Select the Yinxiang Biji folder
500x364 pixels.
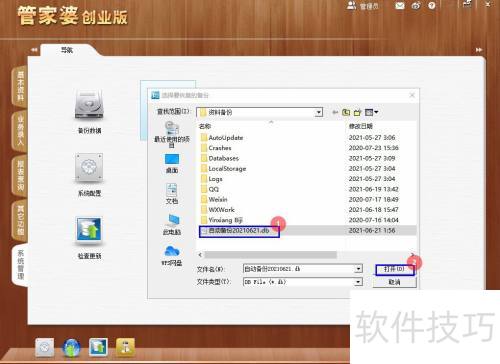point(222,220)
